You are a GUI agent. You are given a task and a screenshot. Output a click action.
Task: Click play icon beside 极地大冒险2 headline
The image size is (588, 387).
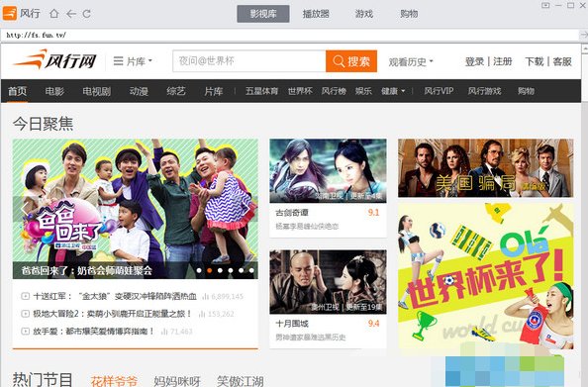pyautogui.click(x=25, y=314)
